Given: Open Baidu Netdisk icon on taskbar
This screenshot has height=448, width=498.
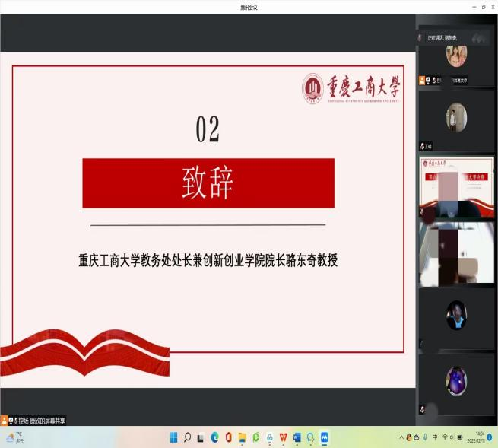Looking at the screenshot, I should pyautogui.click(x=270, y=438).
